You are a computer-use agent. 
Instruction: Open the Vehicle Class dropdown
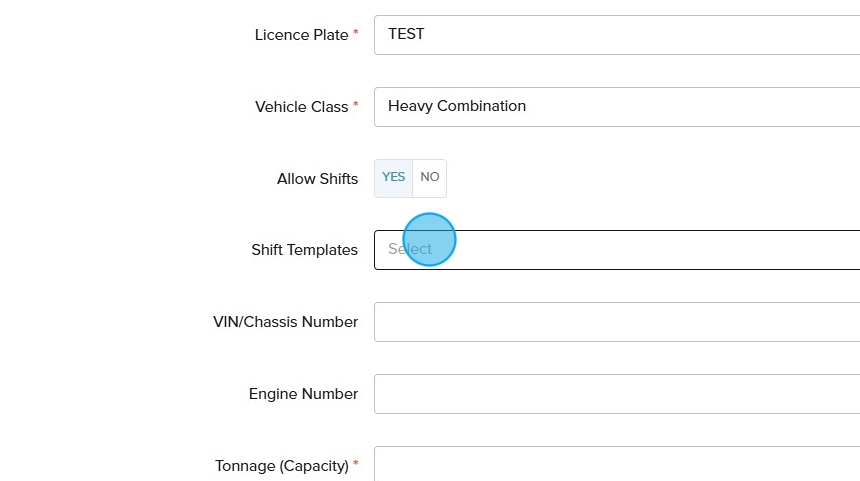click(616, 107)
